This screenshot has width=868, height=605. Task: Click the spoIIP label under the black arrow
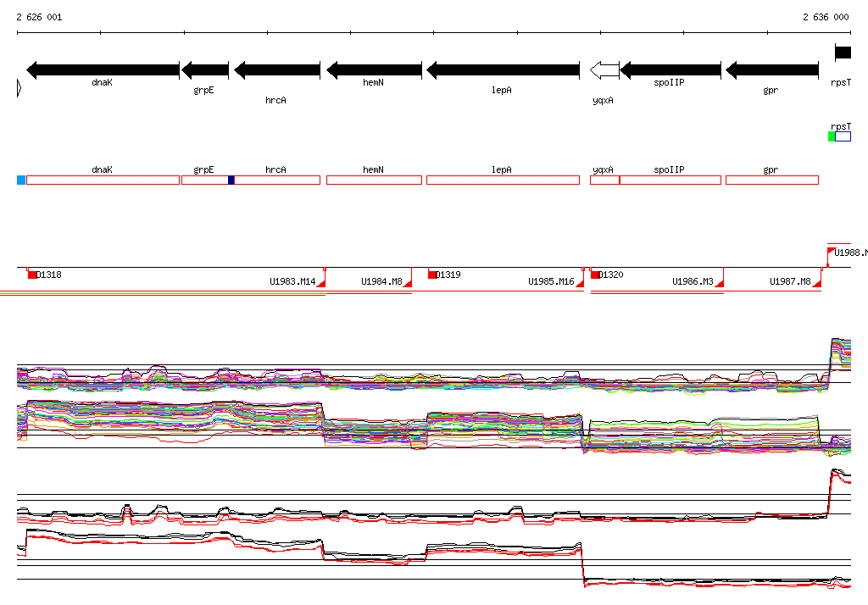click(x=669, y=82)
